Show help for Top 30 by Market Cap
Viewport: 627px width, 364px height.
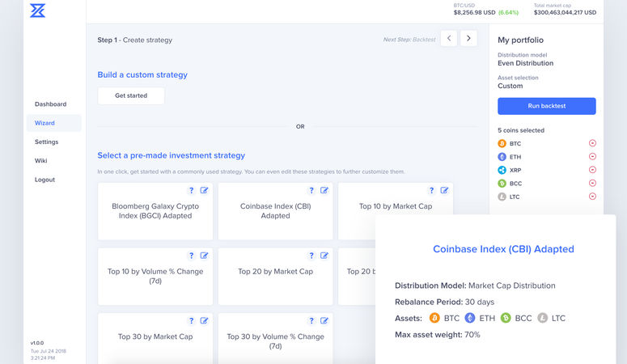click(191, 321)
